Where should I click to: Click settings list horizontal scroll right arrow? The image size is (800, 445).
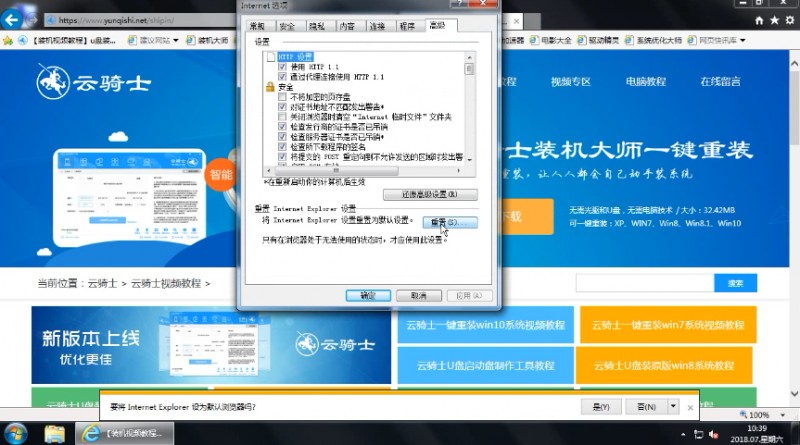pyautogui.click(x=459, y=170)
